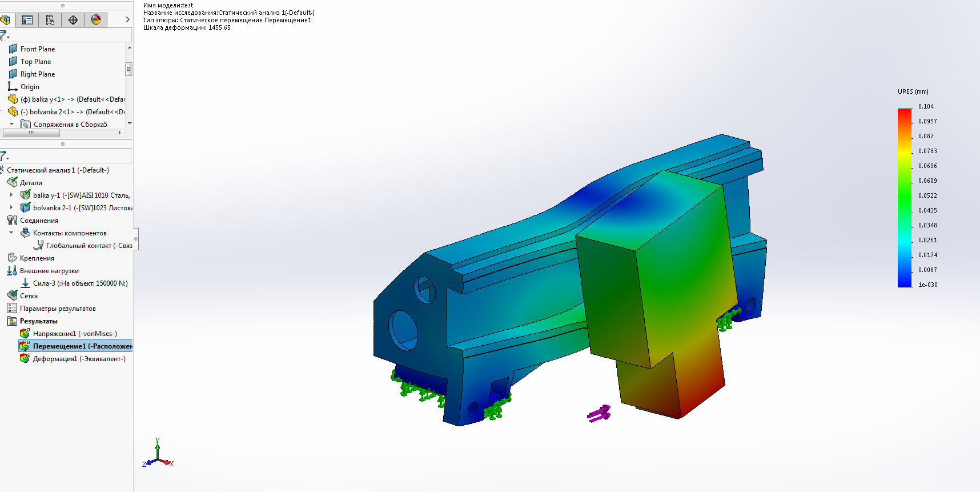Click the Сопряжения mates folder icon
The image size is (980, 492).
25,124
